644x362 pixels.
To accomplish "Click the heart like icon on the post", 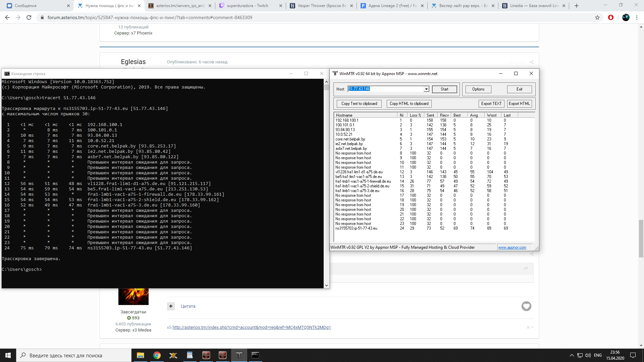I will tap(526, 306).
